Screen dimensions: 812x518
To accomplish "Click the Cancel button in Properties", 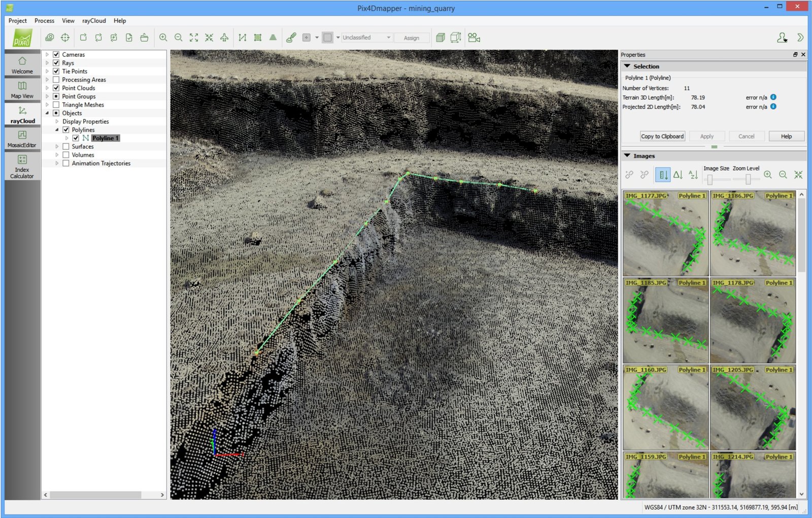I will coord(747,136).
